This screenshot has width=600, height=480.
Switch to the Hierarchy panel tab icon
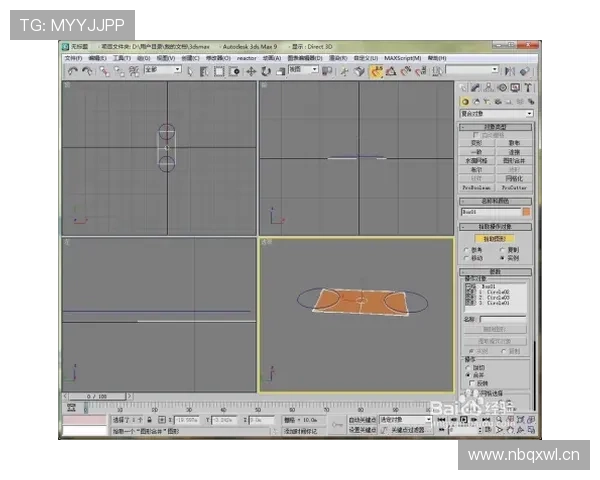[489, 88]
